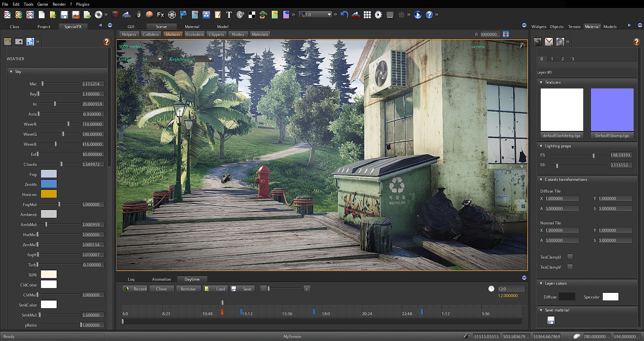Open the Fx effects tool
The height and width of the screenshot is (341, 644).
pos(160,15)
